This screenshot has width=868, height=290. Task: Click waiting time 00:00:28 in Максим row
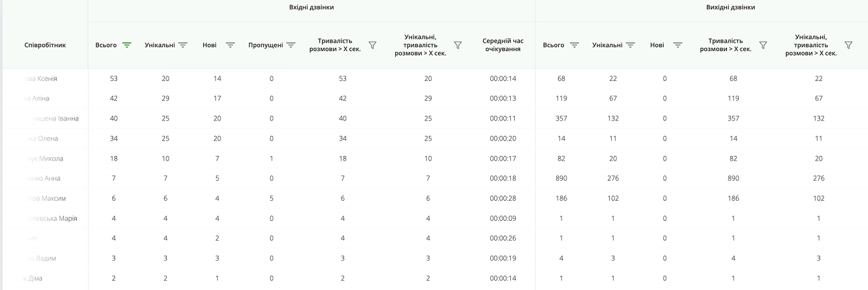pos(503,198)
